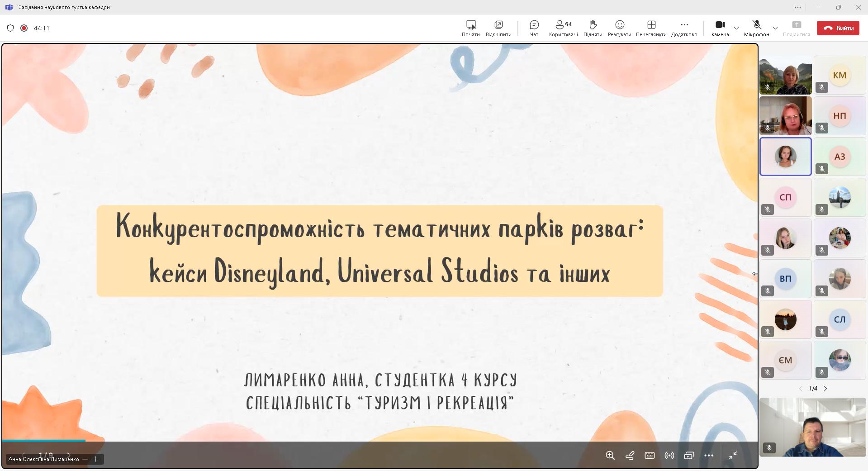Click muted mic icon on НП tile
Screen dimensions: 868x471
(x=822, y=128)
